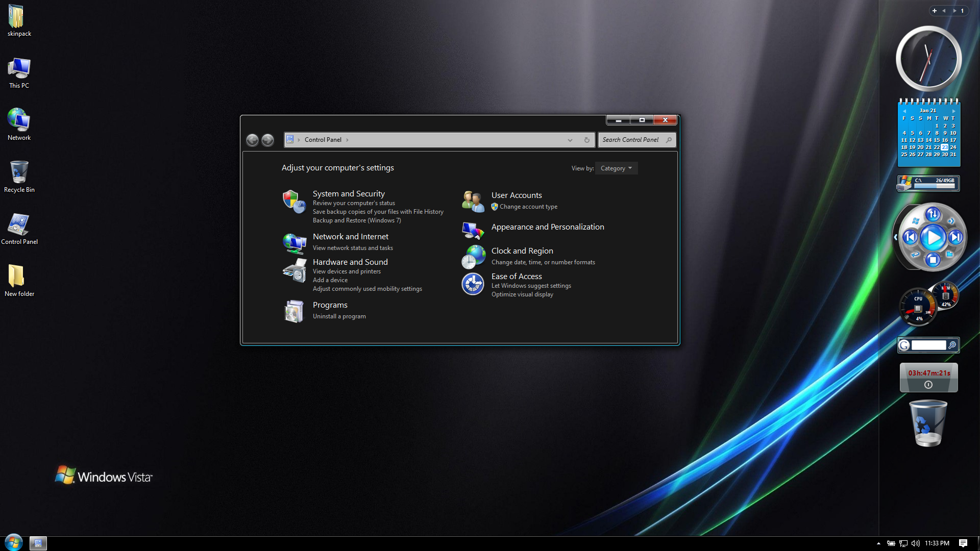
Task: Open System and Security shield icon
Action: (x=294, y=202)
